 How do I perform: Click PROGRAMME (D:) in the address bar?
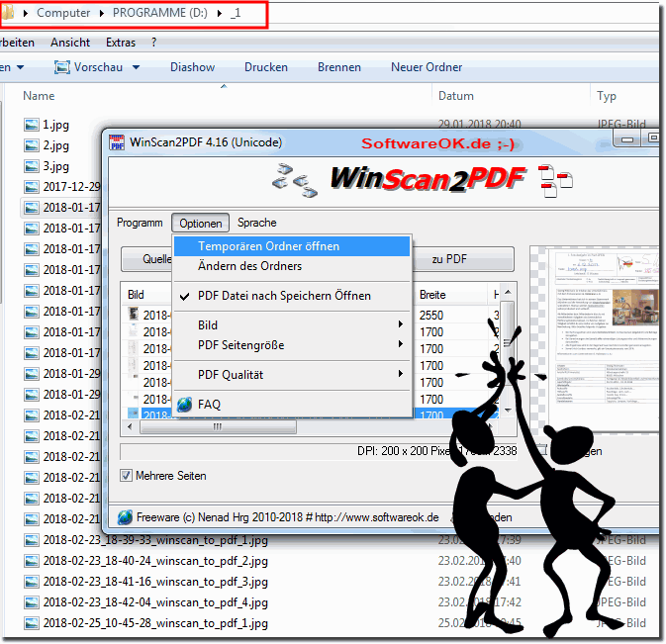coord(160,13)
